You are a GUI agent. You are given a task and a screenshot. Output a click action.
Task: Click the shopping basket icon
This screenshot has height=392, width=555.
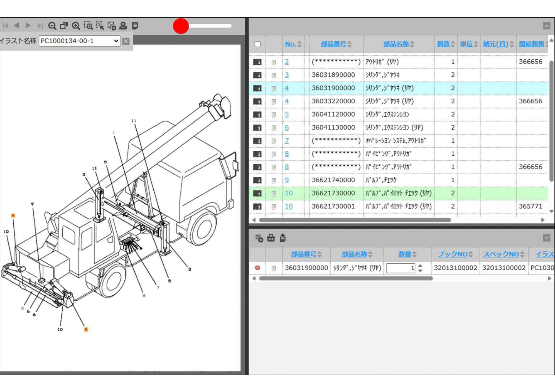coord(271,238)
